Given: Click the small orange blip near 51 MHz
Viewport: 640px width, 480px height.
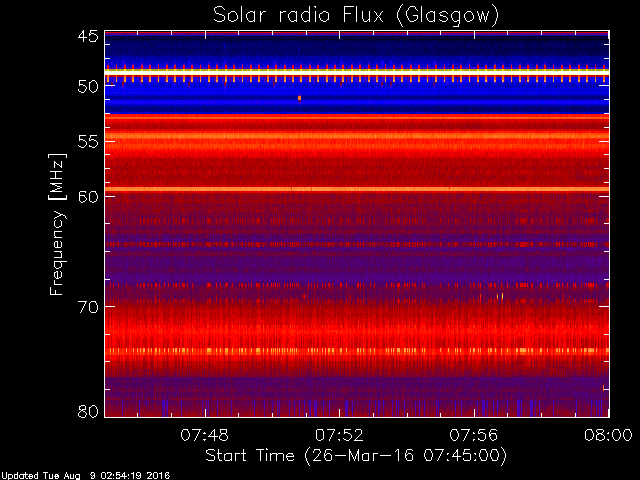Looking at the screenshot, I should pyautogui.click(x=299, y=98).
